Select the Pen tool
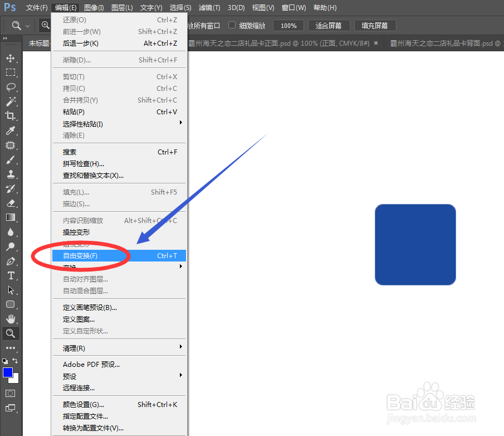 tap(10, 261)
